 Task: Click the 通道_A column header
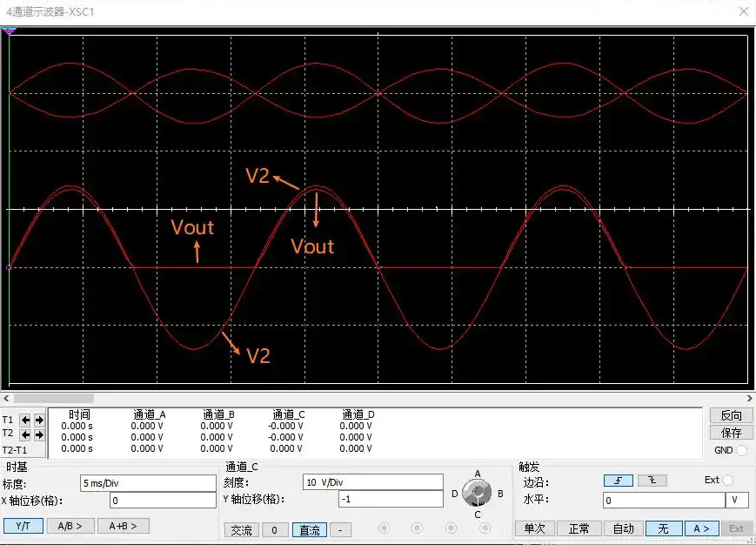pos(150,414)
